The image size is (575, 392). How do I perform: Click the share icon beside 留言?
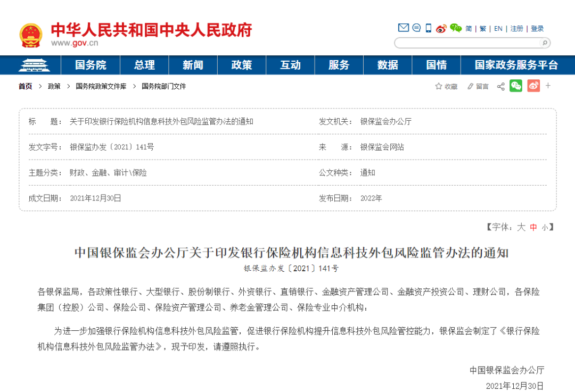tap(500, 86)
